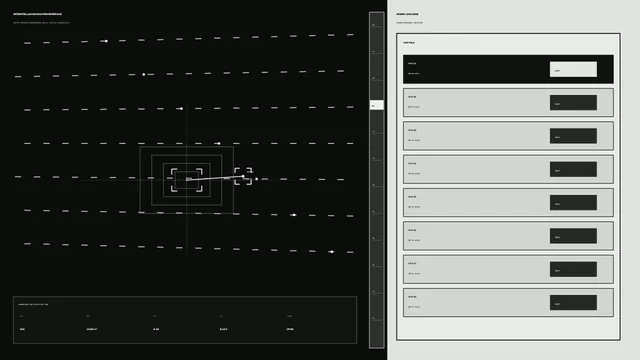Click the dark button in the sixth list row
This screenshot has width=640, height=360.
point(573,236)
